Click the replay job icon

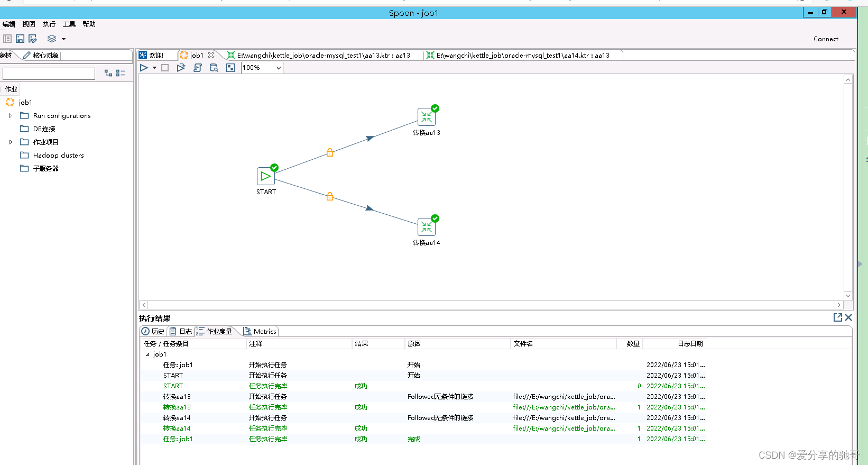[181, 68]
